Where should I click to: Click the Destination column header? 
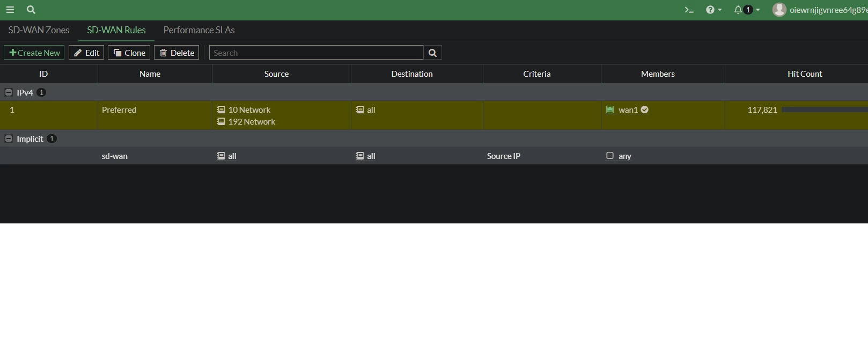tap(412, 74)
